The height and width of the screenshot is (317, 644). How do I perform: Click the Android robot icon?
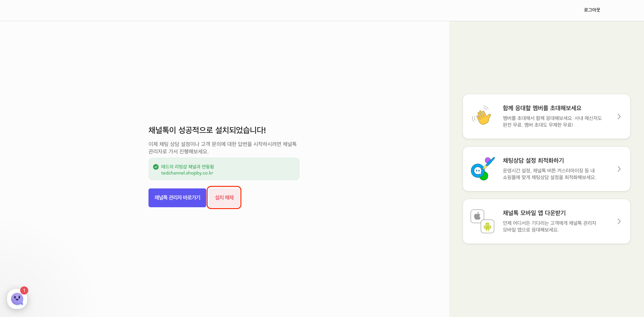point(487,226)
